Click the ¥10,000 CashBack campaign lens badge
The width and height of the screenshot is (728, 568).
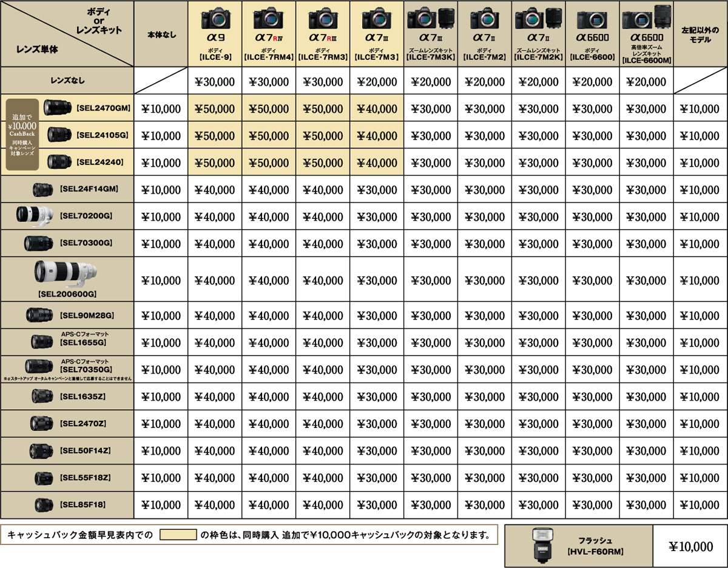tap(22, 135)
